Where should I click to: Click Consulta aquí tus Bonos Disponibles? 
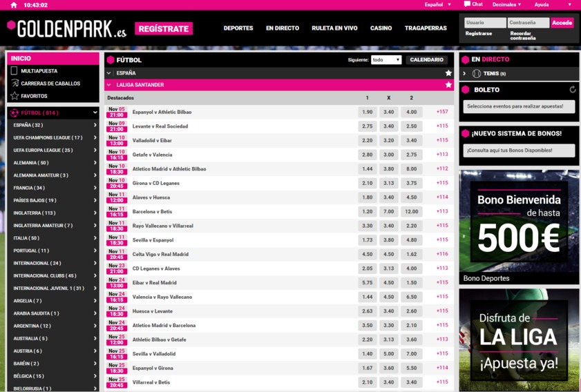pos(519,150)
